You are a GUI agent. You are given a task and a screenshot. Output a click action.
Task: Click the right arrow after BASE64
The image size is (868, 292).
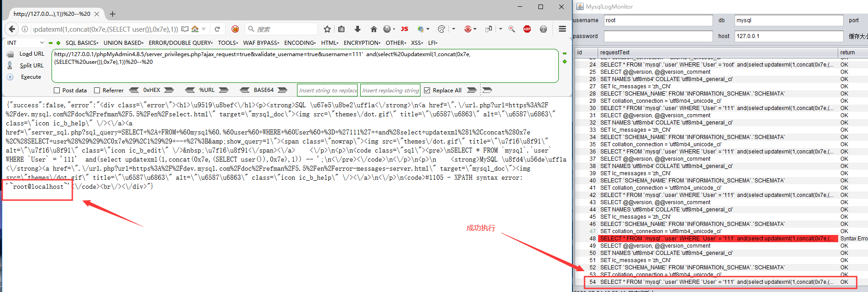(283, 90)
